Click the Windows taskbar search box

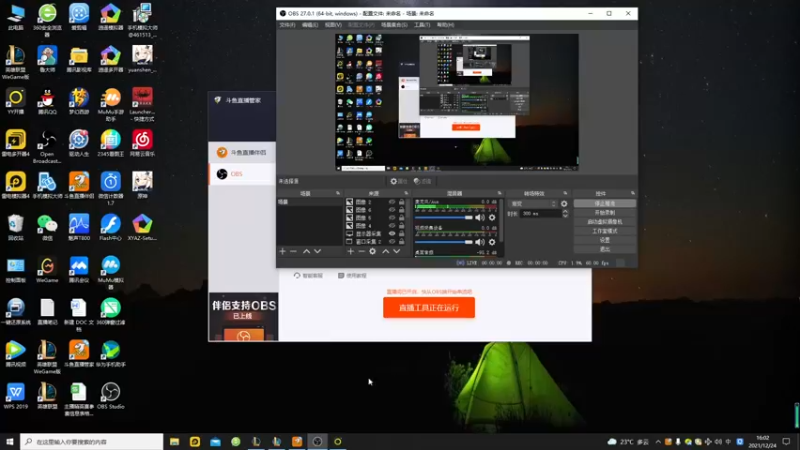92,442
